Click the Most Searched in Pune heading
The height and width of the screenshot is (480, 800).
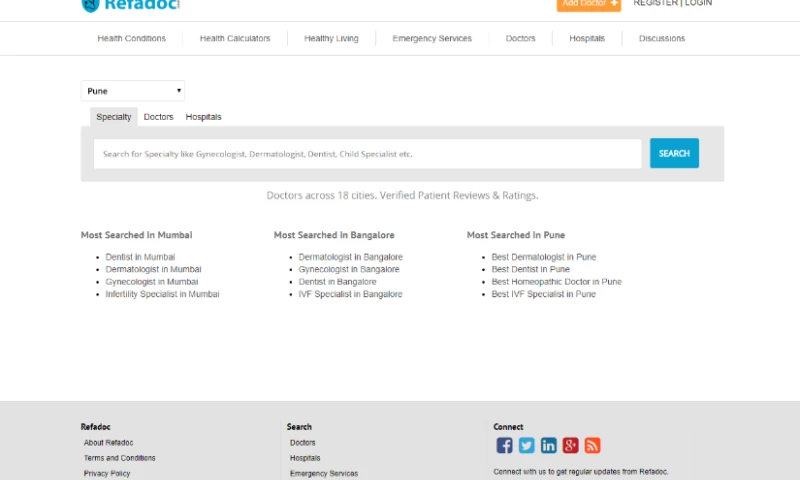pos(516,235)
